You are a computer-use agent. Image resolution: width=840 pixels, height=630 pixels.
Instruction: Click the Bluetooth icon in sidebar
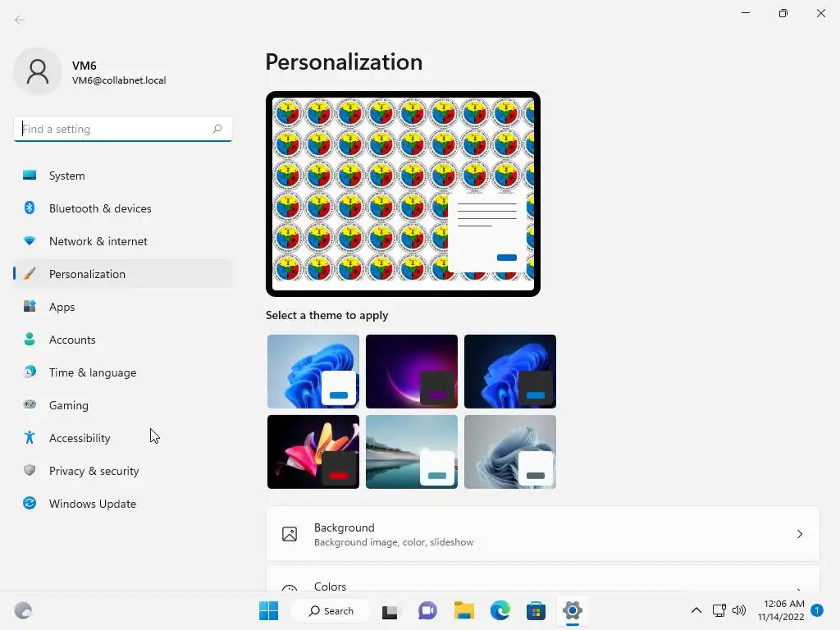[x=30, y=208]
